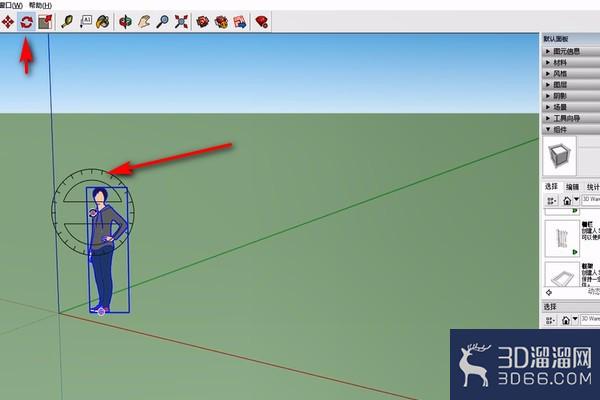Activate the Zoom magnifier tool
This screenshot has height=400, width=600.
pos(162,22)
